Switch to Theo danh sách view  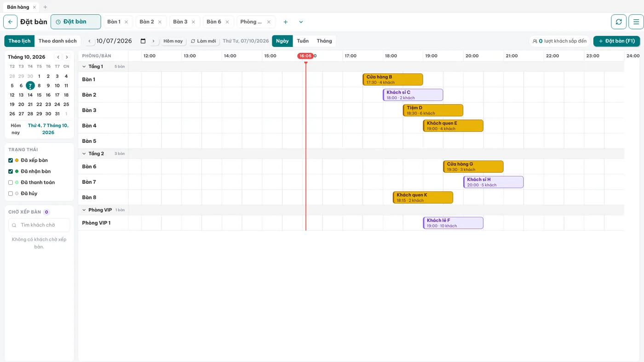(x=57, y=41)
